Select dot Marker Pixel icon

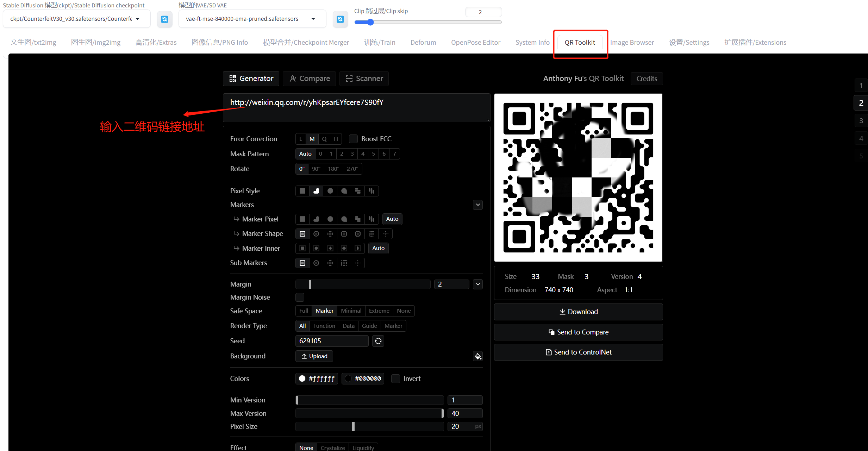(330, 219)
